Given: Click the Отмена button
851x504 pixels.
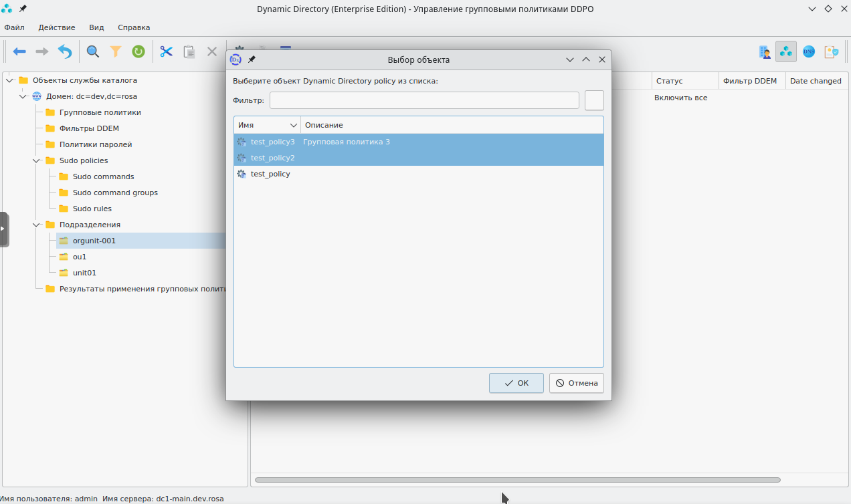Looking at the screenshot, I should pos(577,383).
